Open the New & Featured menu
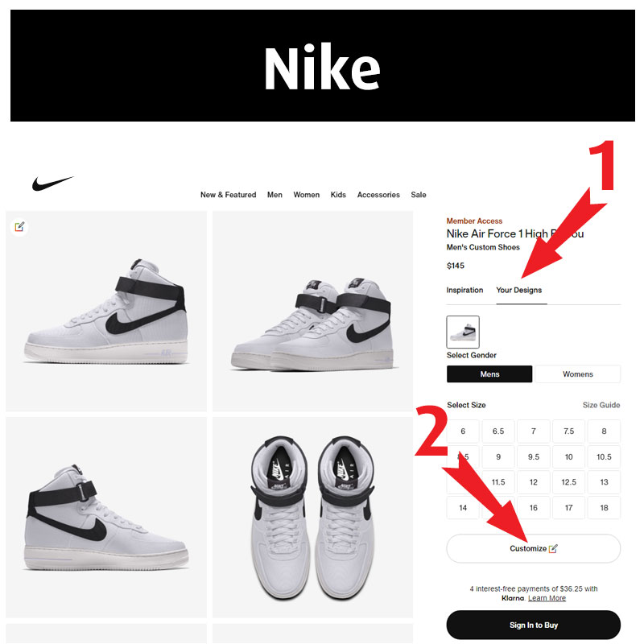Image resolution: width=644 pixels, height=644 pixels. click(x=228, y=195)
